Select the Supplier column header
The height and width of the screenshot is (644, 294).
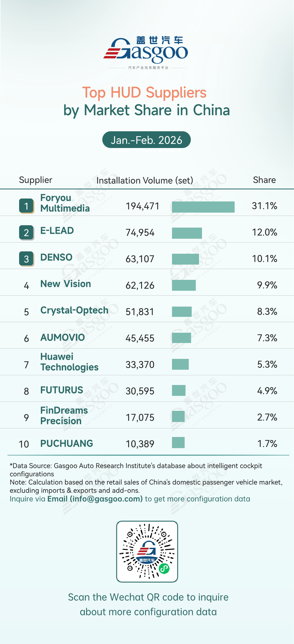[x=36, y=180]
